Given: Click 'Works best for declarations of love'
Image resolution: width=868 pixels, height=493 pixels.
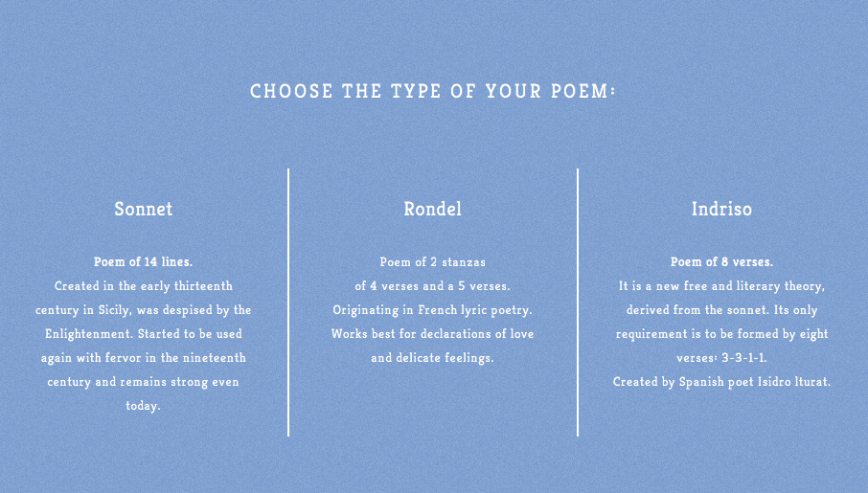Looking at the screenshot, I should coord(432,334).
